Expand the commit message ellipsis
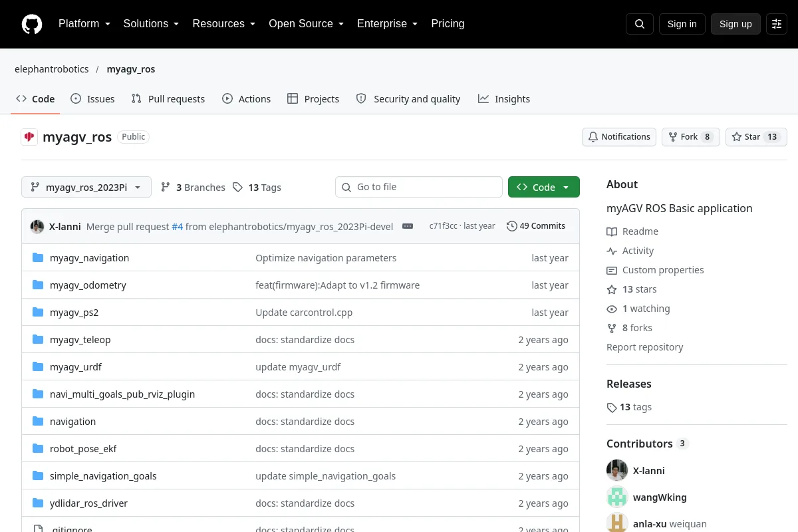Screen dimensions: 798x532 click(408, 226)
